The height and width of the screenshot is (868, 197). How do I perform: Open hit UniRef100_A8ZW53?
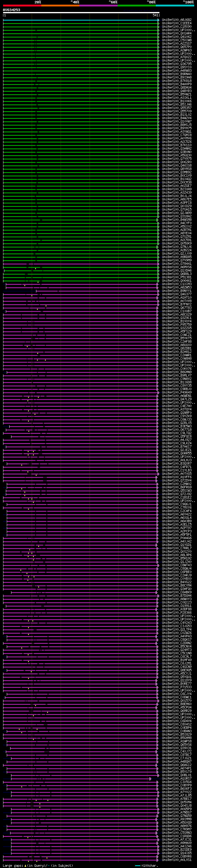(x=177, y=287)
